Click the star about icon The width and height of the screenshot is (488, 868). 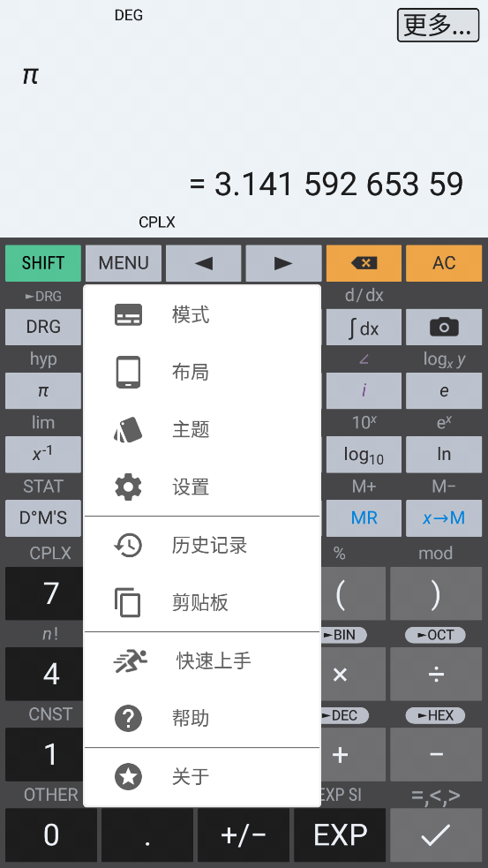128,776
